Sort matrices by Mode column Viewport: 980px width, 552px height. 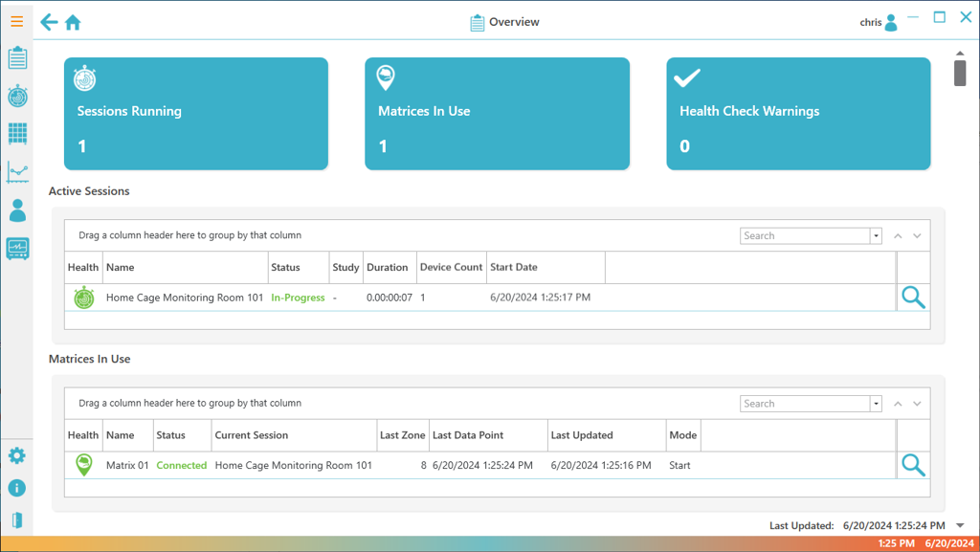[x=683, y=435]
